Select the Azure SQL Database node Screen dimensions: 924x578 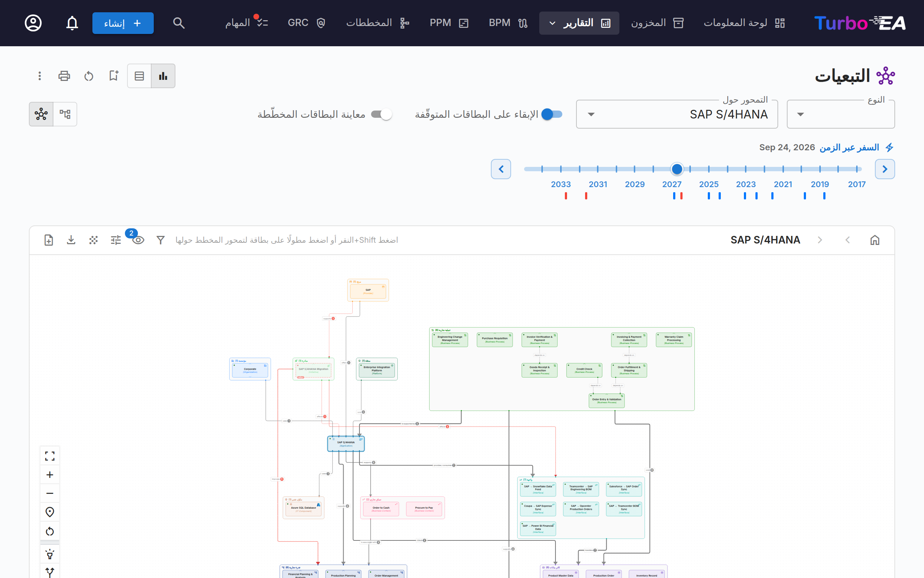point(304,509)
